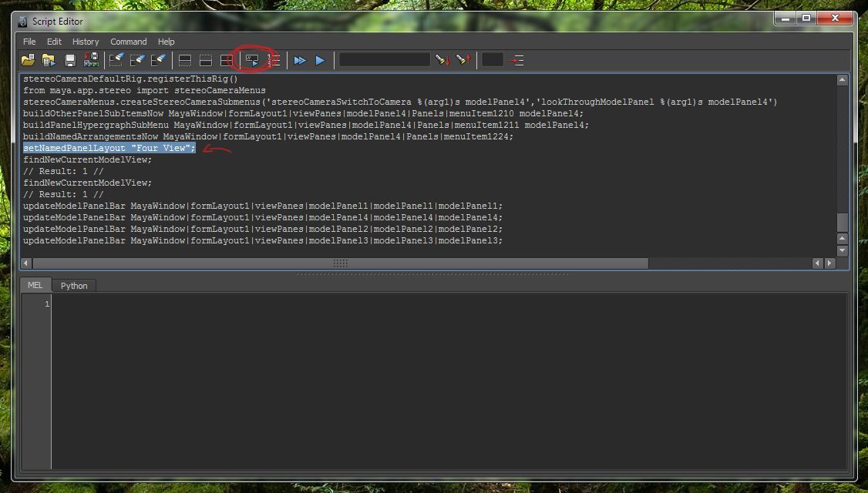The image size is (868, 493).
Task: Click the Script Editor title bar icon
Action: (22, 22)
